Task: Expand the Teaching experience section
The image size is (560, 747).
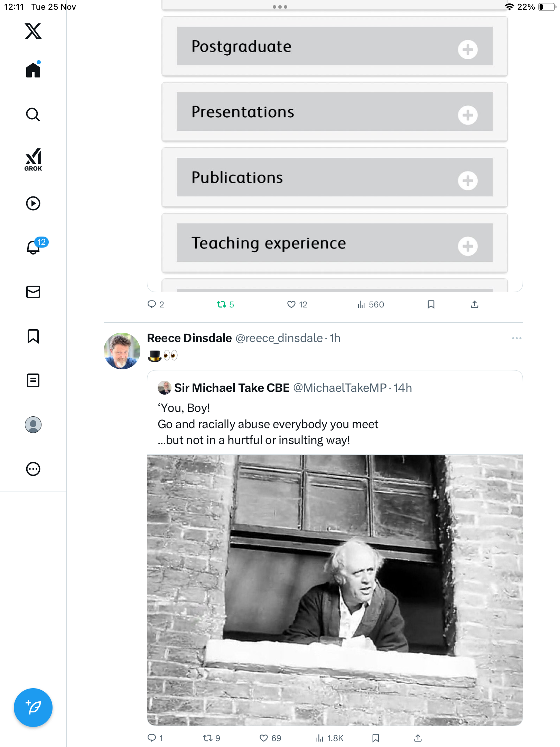Action: (x=468, y=246)
